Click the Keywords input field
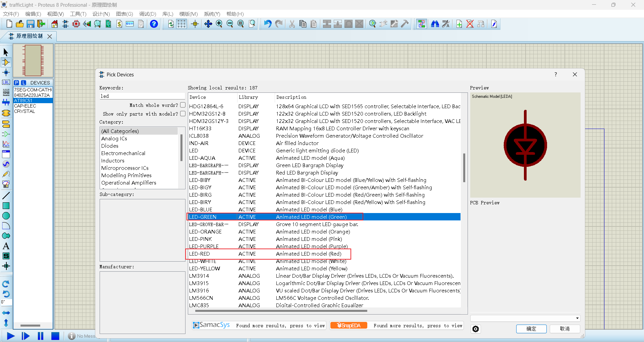 tap(142, 96)
